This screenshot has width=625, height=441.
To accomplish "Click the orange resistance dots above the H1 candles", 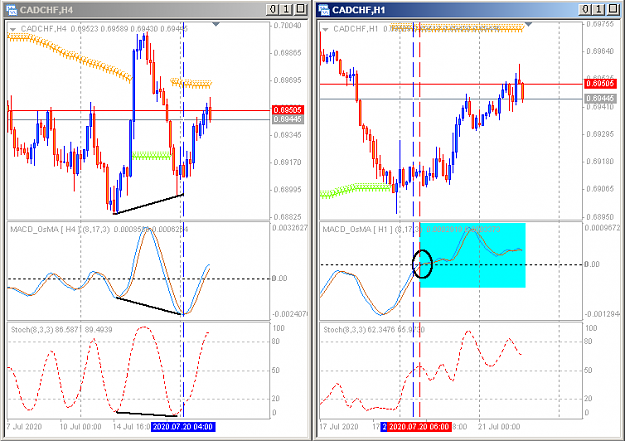I will (457, 28).
